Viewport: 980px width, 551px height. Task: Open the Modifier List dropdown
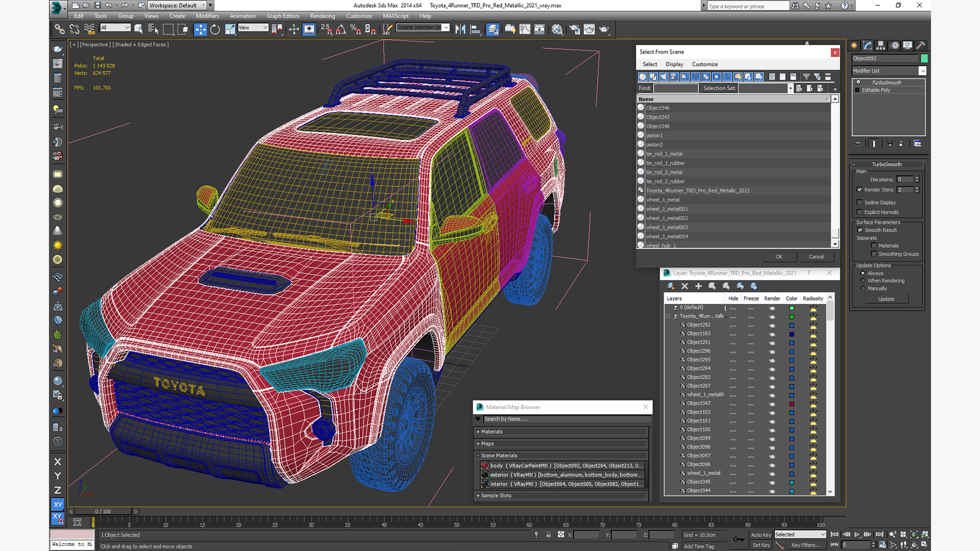pyautogui.click(x=922, y=71)
